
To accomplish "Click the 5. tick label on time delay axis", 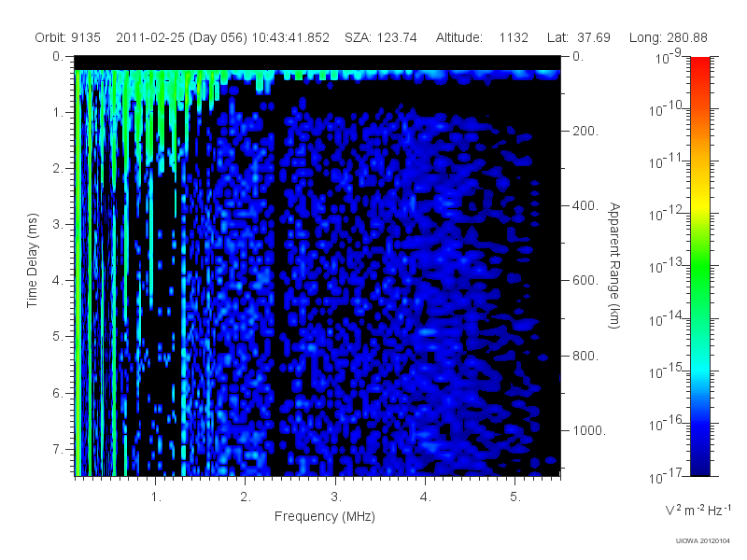I will (x=57, y=337).
